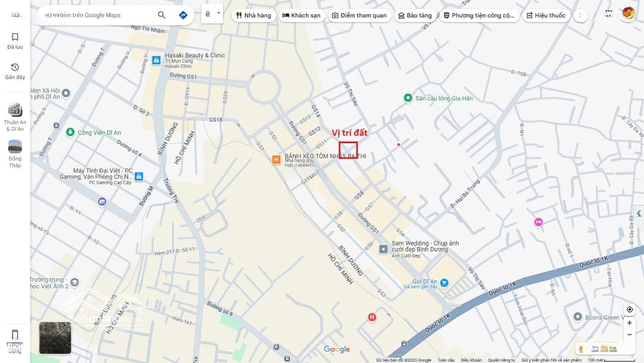Open the Google apps grid icon

pos(608,13)
